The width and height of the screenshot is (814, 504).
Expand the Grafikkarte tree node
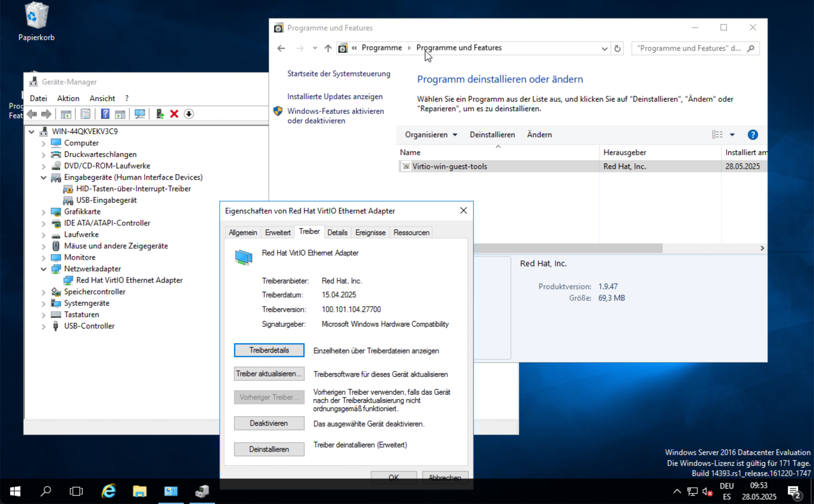43,212
